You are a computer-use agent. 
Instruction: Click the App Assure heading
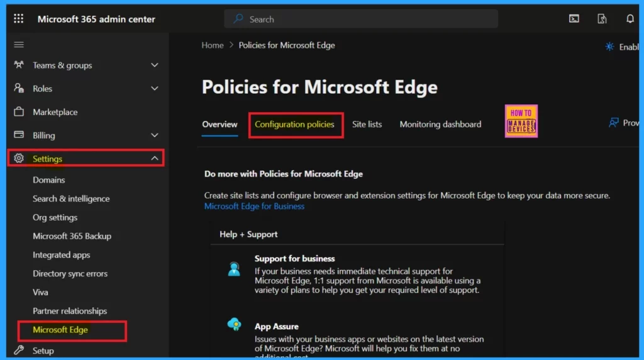pyautogui.click(x=277, y=326)
